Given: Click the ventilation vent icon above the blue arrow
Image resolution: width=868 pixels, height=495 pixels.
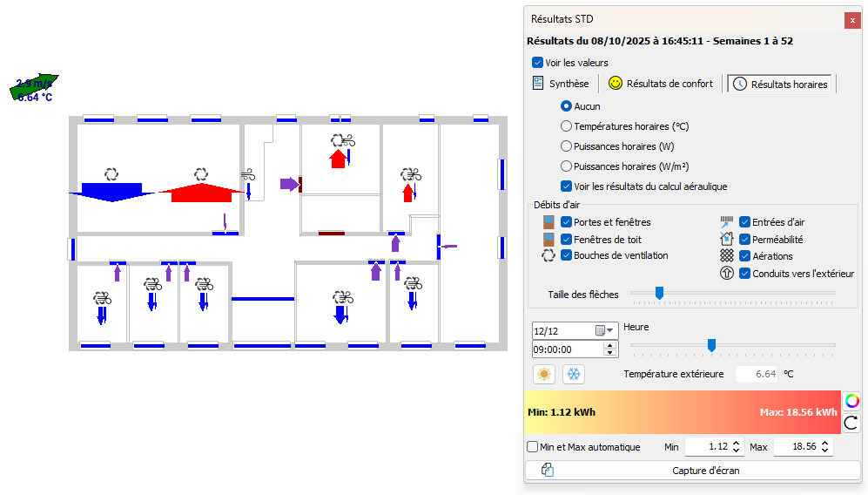Looking at the screenshot, I should pos(111,174).
